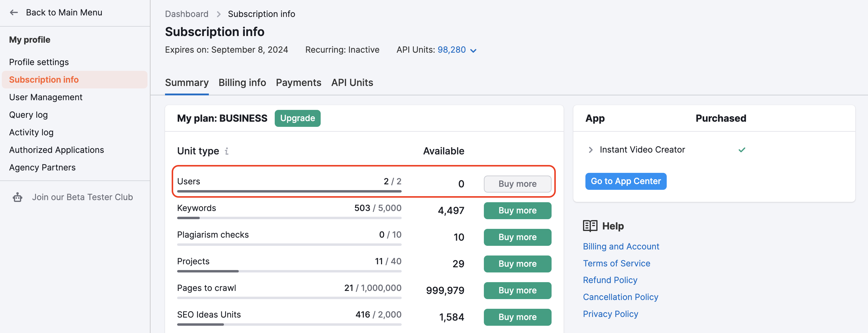Viewport: 868px width, 333px height.
Task: Open the Refund Policy link
Action: tap(610, 280)
